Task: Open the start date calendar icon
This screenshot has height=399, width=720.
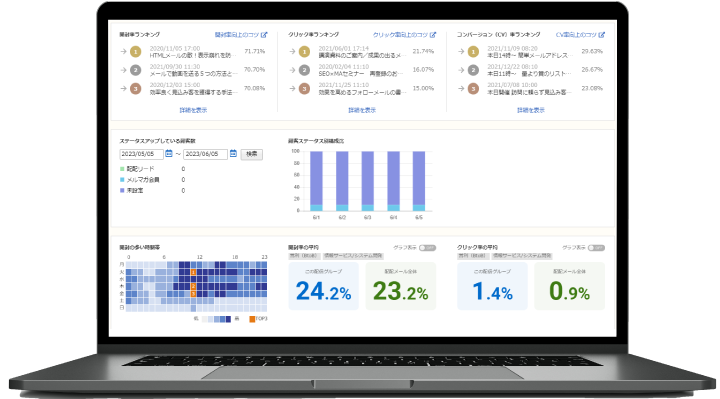Action: point(169,154)
